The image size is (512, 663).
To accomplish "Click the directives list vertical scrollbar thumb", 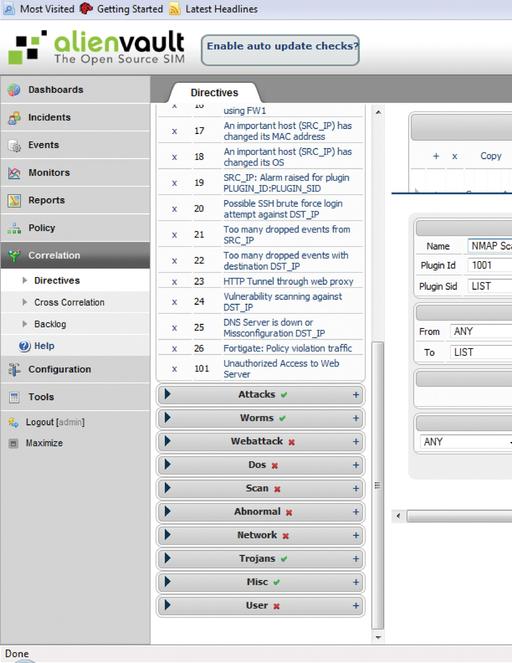I will [378, 485].
